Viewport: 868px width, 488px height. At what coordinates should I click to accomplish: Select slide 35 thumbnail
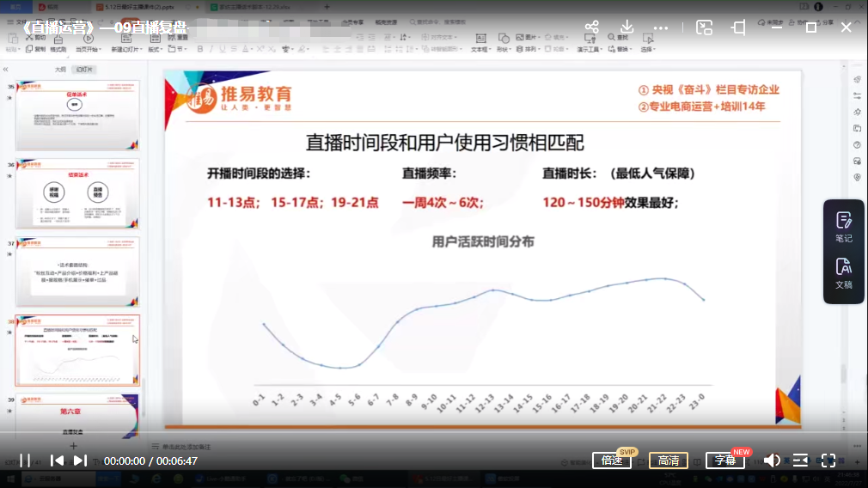point(77,114)
